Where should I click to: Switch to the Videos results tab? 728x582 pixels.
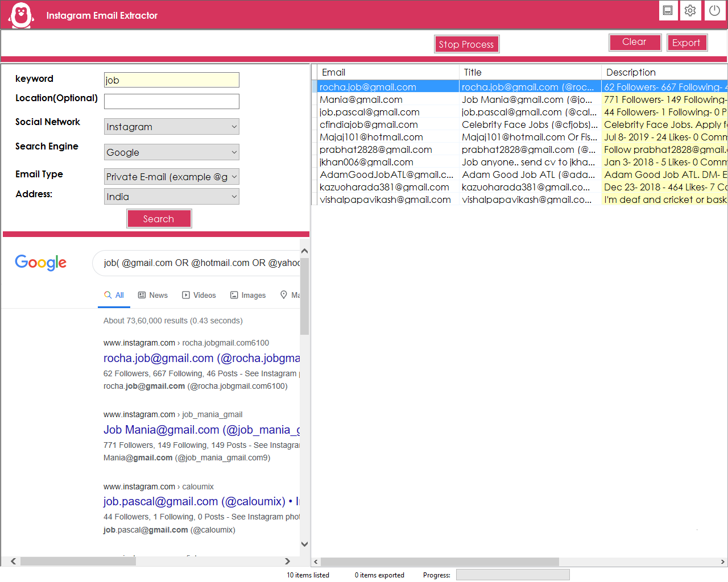tap(199, 295)
